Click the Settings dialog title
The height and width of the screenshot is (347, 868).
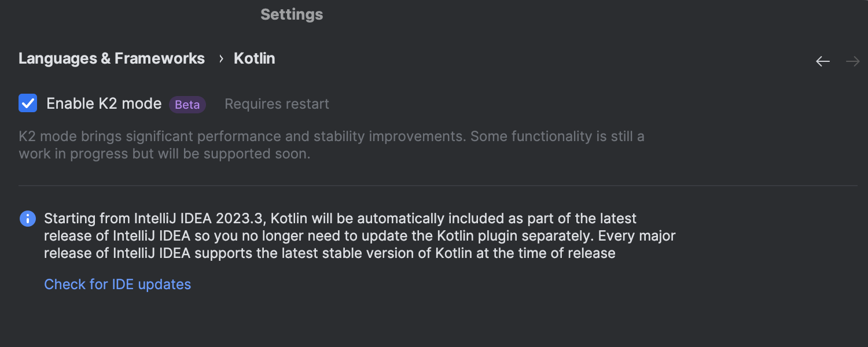tap(292, 14)
